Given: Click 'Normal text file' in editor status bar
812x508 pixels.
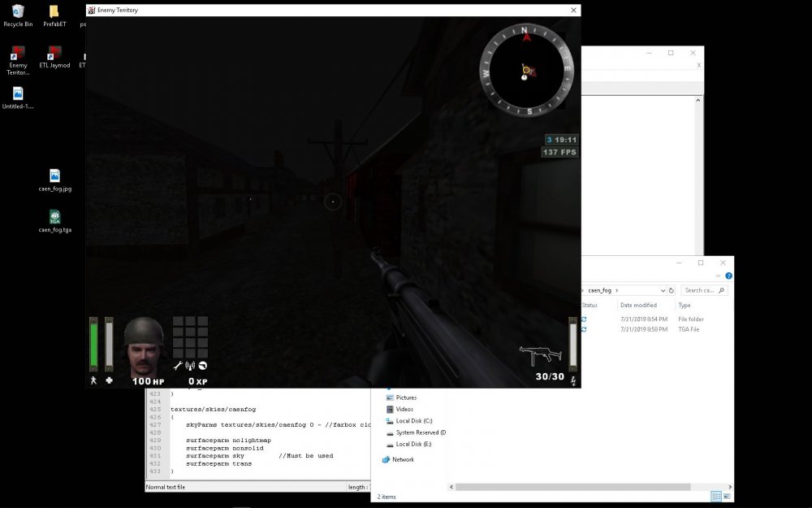Looking at the screenshot, I should pos(165,487).
